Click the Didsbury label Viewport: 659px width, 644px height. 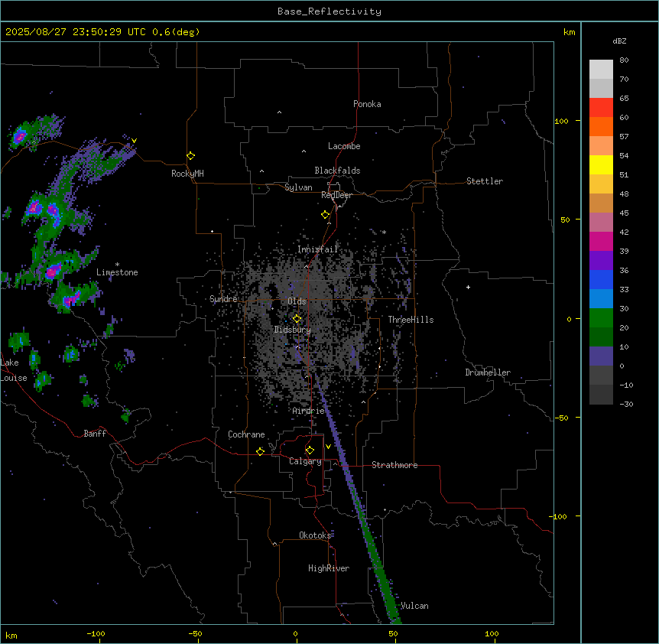coord(293,330)
